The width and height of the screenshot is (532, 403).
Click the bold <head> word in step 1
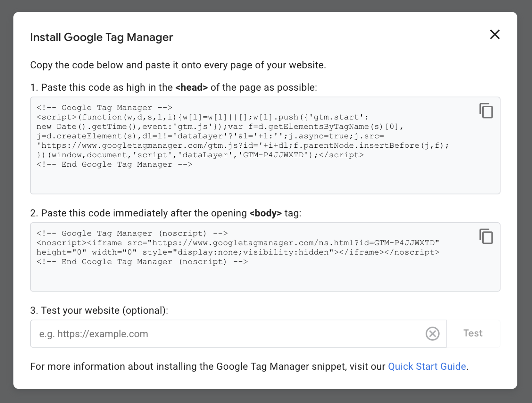[191, 87]
